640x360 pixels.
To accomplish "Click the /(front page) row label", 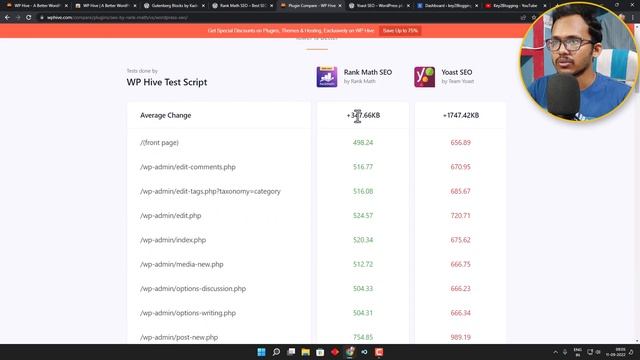I will coord(159,142).
